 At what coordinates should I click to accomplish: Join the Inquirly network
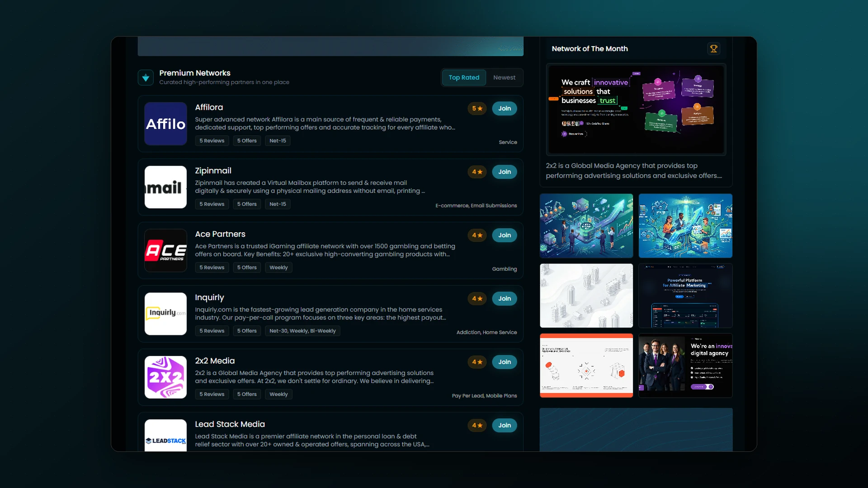[505, 299]
